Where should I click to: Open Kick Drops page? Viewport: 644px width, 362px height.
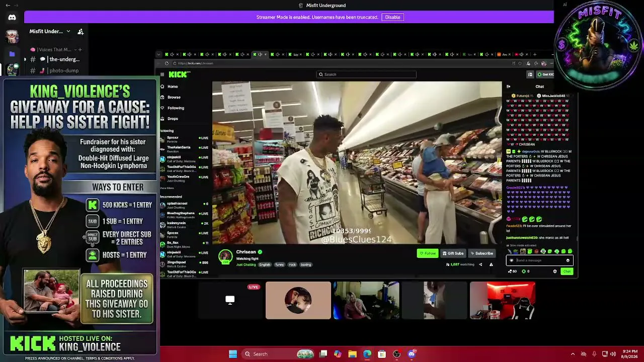point(173,119)
